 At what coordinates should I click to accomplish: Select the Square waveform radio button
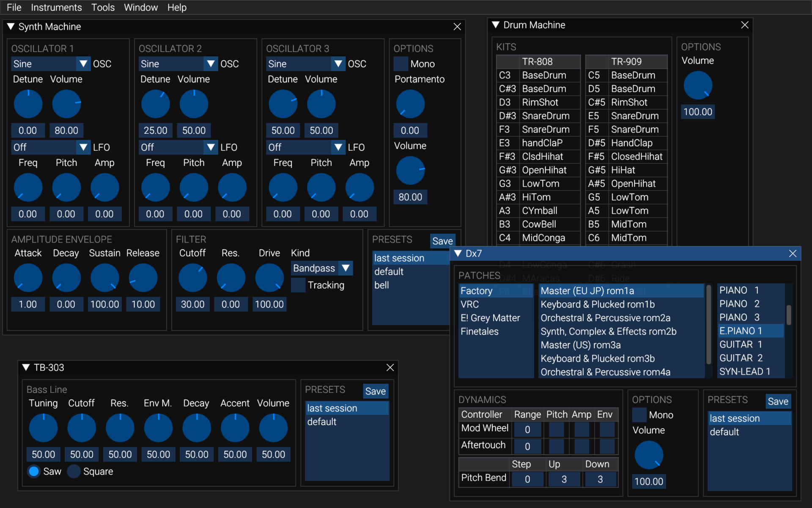tap(74, 471)
